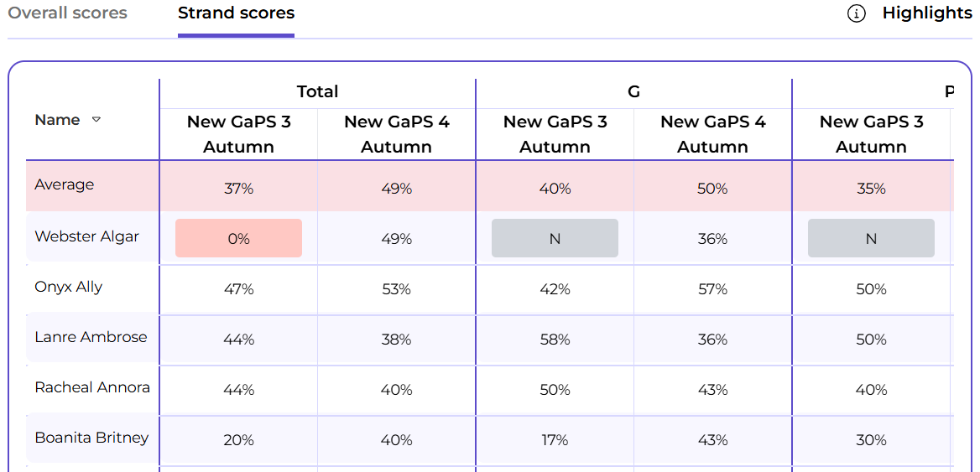The height and width of the screenshot is (472, 980).
Task: Click the Name column sort arrow
Action: [x=96, y=120]
